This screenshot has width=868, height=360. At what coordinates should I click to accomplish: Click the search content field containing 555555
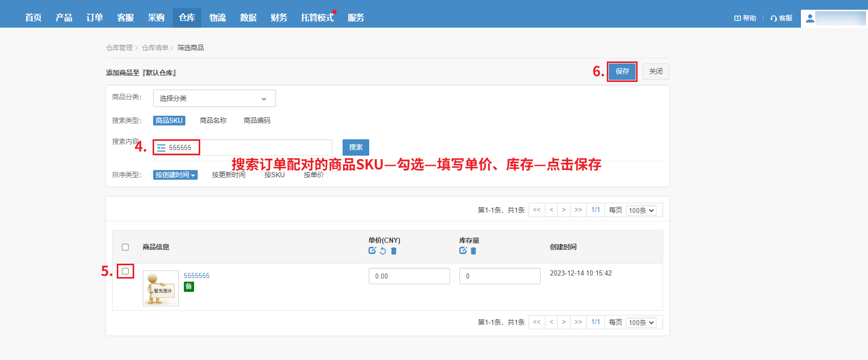pos(243,147)
